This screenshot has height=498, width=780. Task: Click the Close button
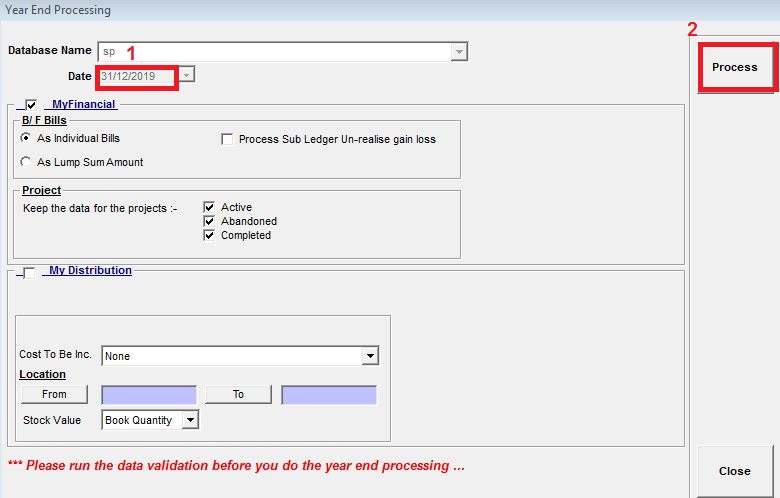tap(734, 471)
